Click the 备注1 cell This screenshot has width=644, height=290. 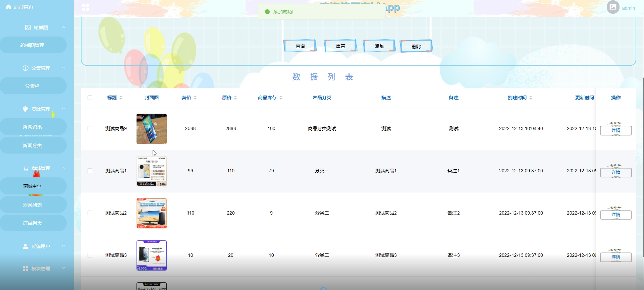[453, 171]
